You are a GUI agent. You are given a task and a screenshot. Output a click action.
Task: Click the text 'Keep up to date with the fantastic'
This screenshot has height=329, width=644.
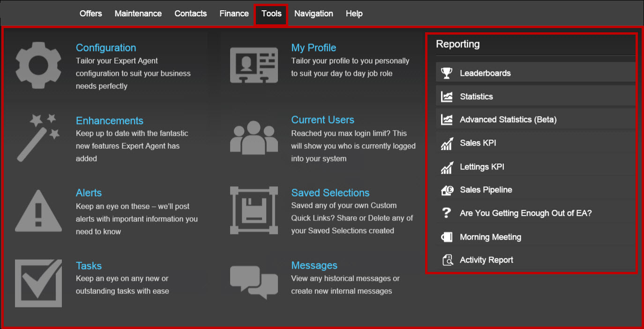[x=132, y=133]
